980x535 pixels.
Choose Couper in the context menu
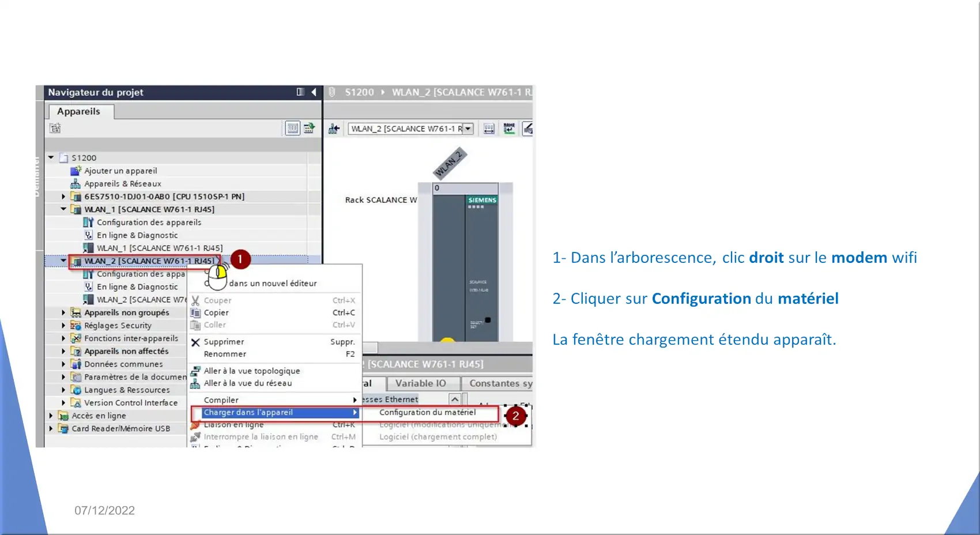[274, 300]
